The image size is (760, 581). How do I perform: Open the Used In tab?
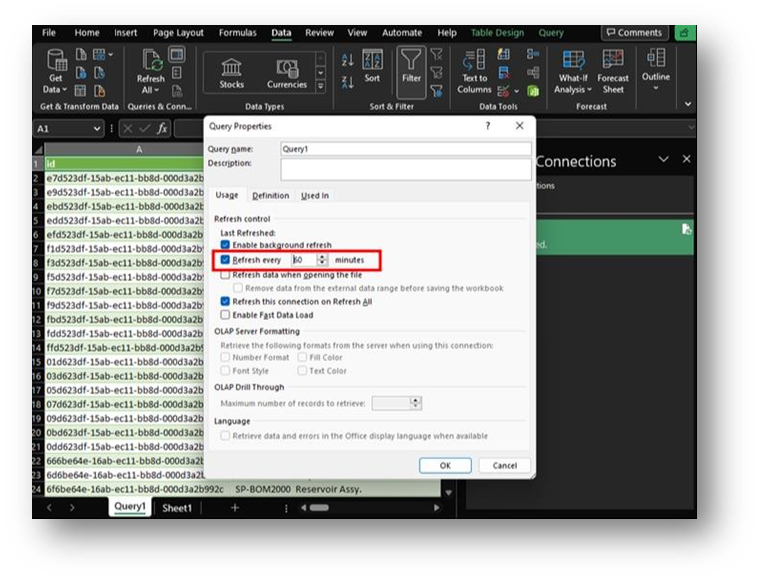tap(315, 195)
